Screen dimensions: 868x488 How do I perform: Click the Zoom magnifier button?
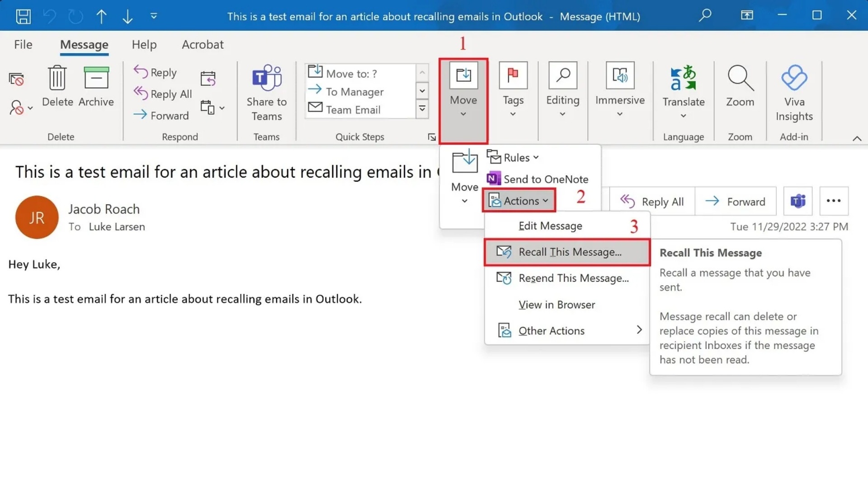click(x=740, y=86)
